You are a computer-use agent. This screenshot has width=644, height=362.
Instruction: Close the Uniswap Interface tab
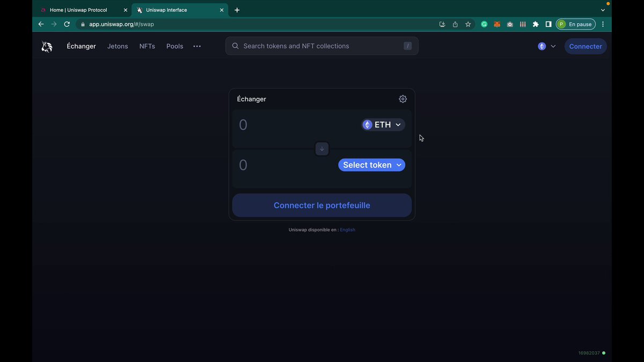pyautogui.click(x=222, y=10)
